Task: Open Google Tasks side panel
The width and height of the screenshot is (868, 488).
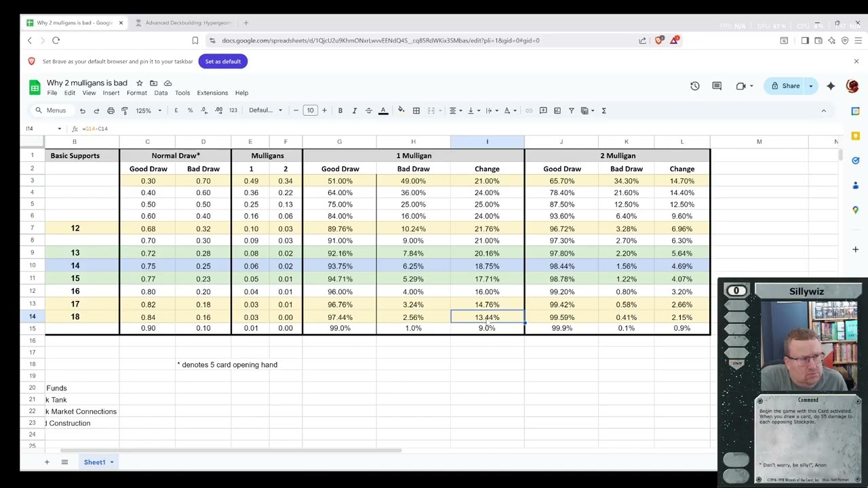Action: (x=856, y=161)
